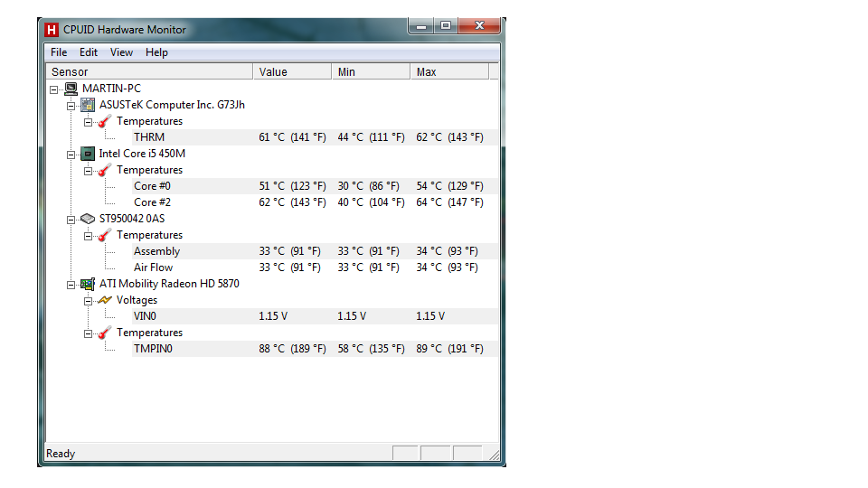The width and height of the screenshot is (868, 488).
Task: Click THRM max value 62 °C
Action: coord(449,137)
